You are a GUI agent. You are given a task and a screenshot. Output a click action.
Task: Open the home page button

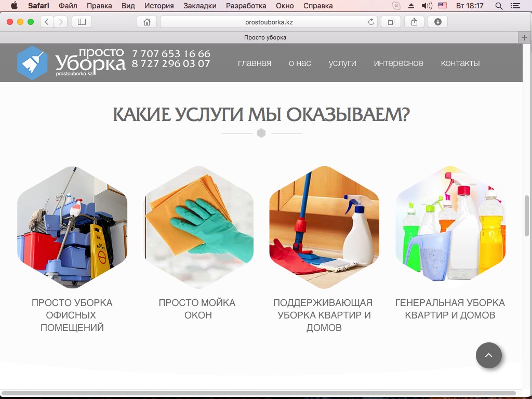point(147,22)
